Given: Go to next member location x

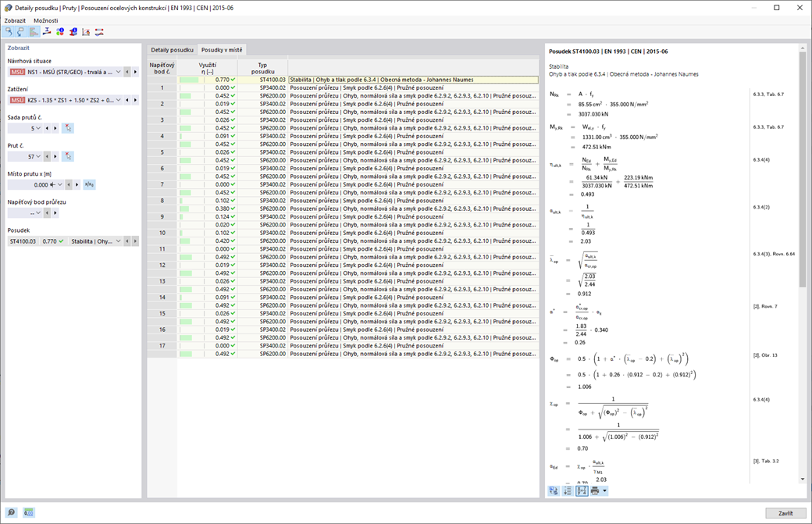Looking at the screenshot, I should click(77, 184).
